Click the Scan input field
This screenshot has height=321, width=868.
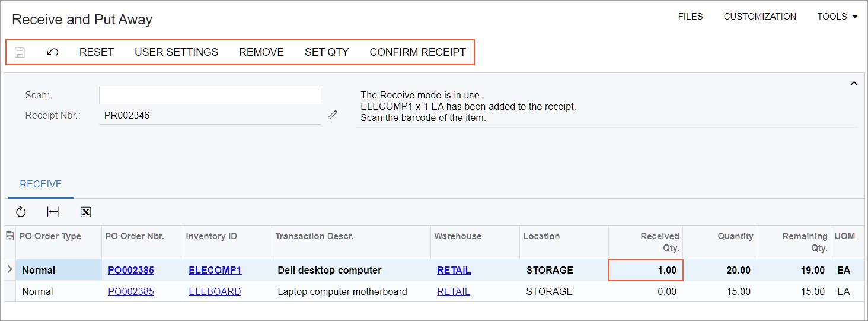(x=210, y=96)
